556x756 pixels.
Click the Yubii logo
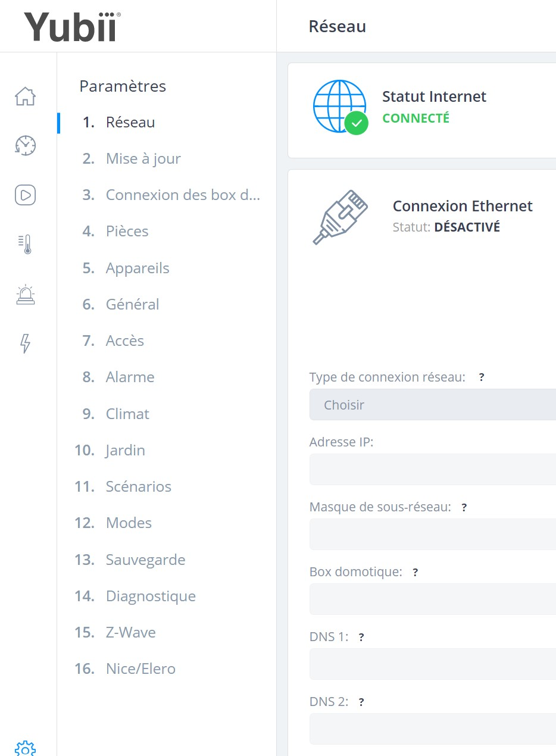pyautogui.click(x=72, y=27)
